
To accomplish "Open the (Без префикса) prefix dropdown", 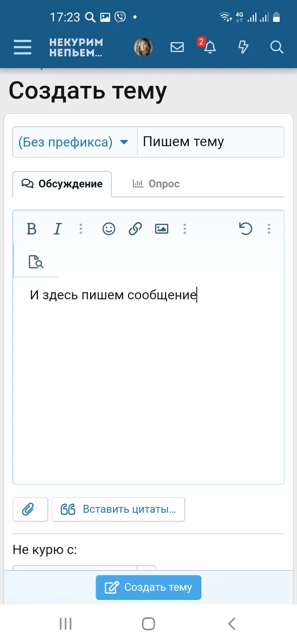I will [x=74, y=142].
